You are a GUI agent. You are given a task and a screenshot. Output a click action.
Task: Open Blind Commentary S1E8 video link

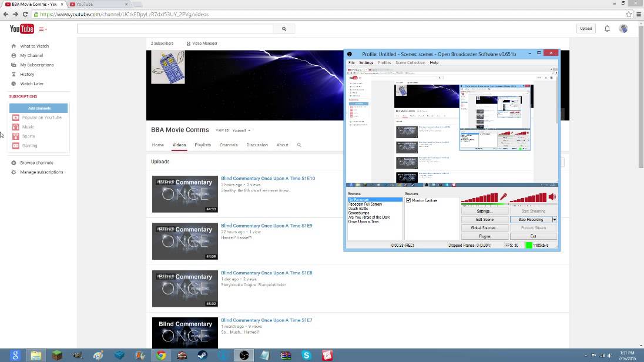click(267, 273)
